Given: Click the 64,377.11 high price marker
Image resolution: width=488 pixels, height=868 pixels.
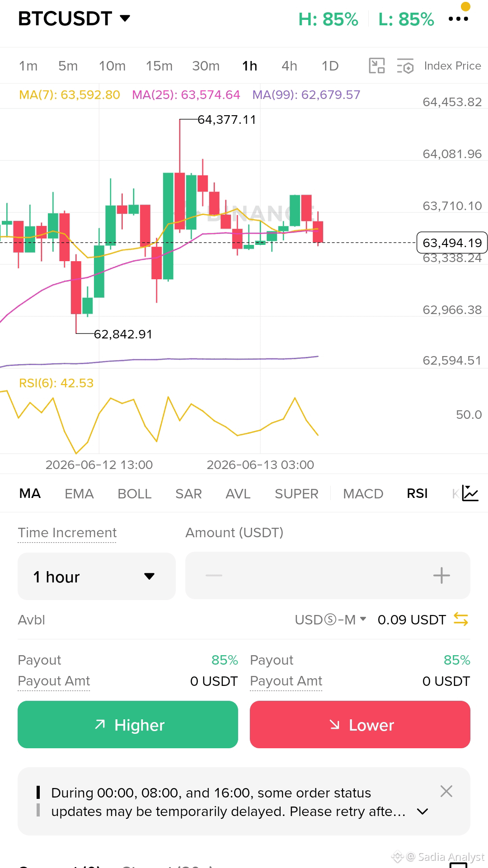Looking at the screenshot, I should pyautogui.click(x=227, y=120).
